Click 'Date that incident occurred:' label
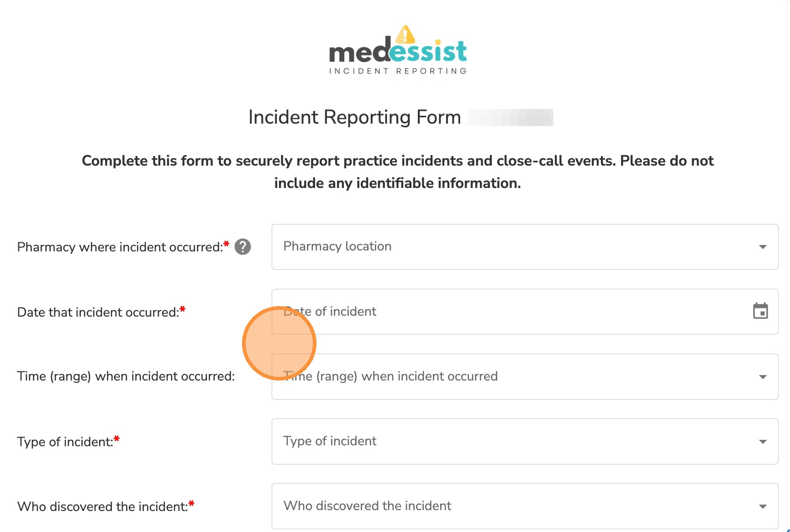 click(98, 313)
